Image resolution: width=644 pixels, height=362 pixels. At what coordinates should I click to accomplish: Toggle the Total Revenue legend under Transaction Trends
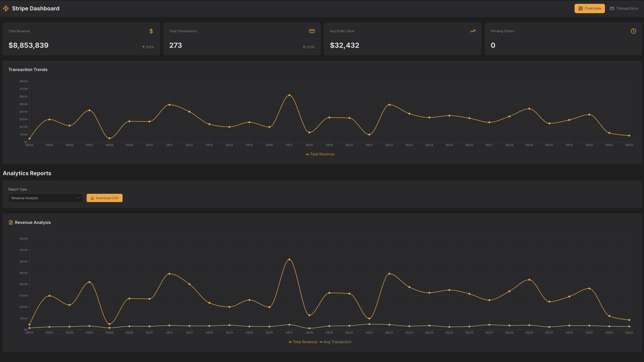[320, 154]
